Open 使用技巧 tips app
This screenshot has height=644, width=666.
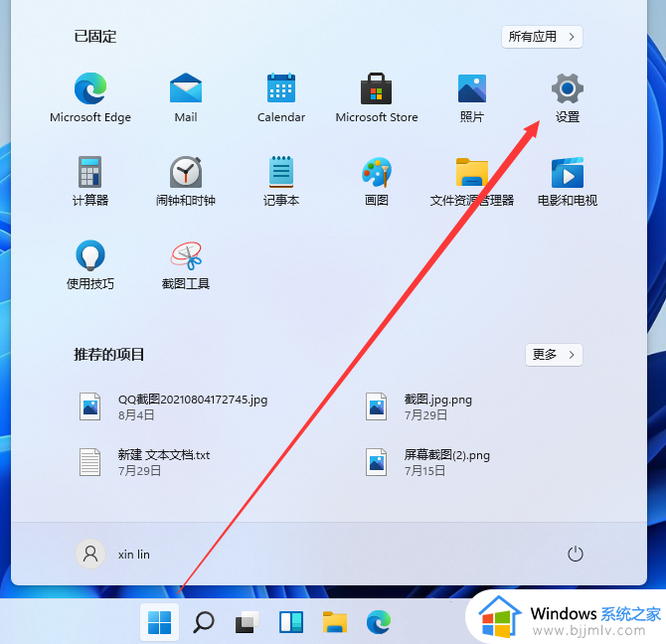click(90, 264)
